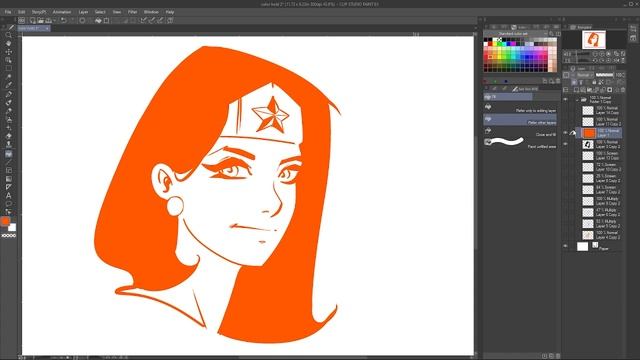This screenshot has height=360, width=640.
Task: Select the Auto select wand tool
Action: (8, 77)
